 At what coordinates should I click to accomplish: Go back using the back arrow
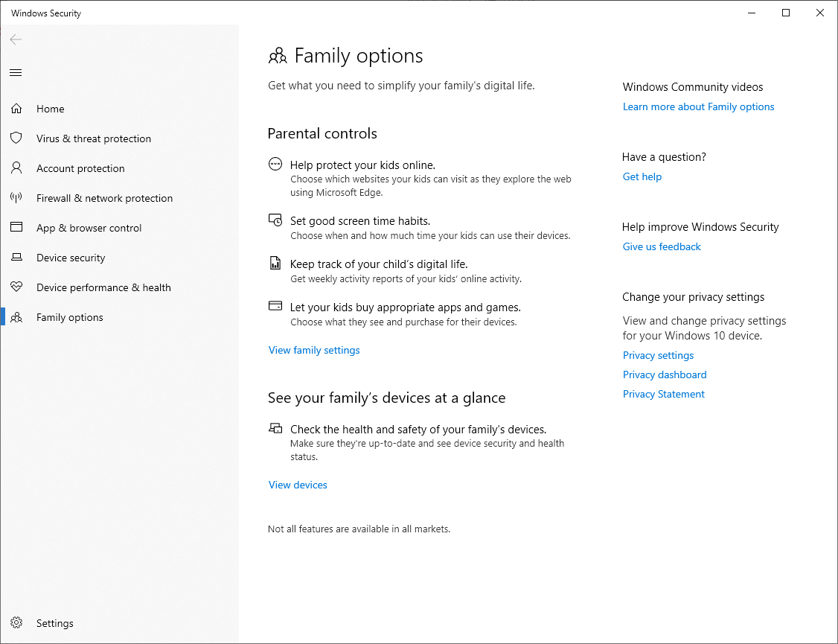[x=16, y=39]
